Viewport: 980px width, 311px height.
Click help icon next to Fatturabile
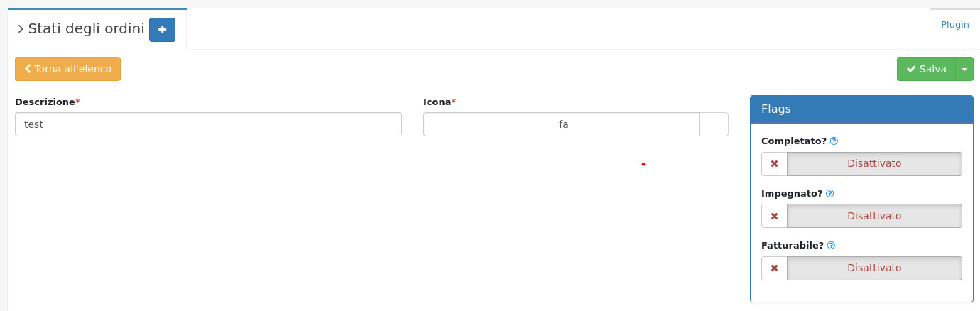pos(831,246)
